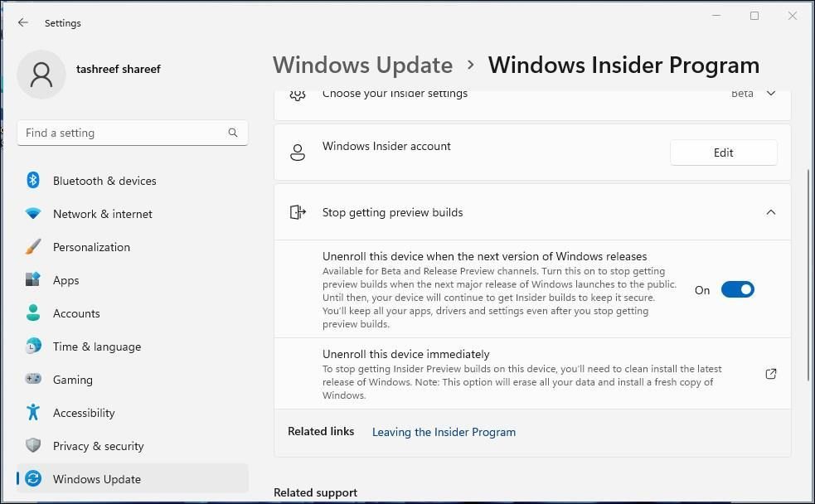This screenshot has width=815, height=504.
Task: Open Time & language clock icon
Action: point(33,346)
